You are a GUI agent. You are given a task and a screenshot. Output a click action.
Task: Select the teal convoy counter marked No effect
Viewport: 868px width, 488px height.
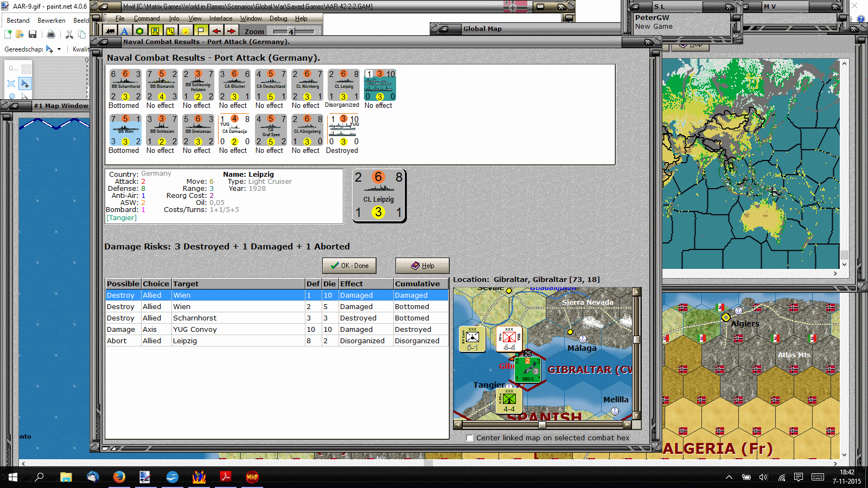[x=380, y=85]
